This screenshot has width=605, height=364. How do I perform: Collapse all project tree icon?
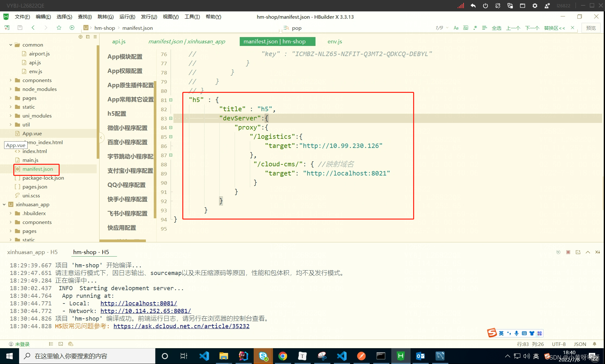[88, 37]
